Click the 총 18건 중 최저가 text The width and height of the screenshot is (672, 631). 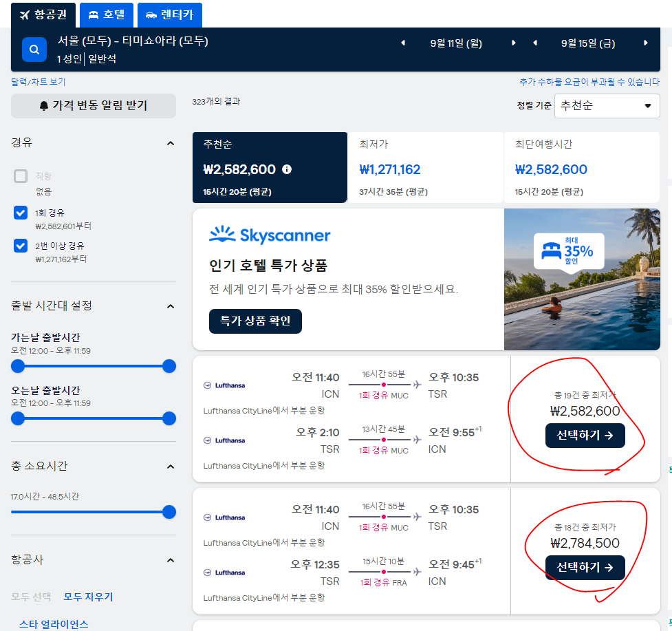(585, 527)
